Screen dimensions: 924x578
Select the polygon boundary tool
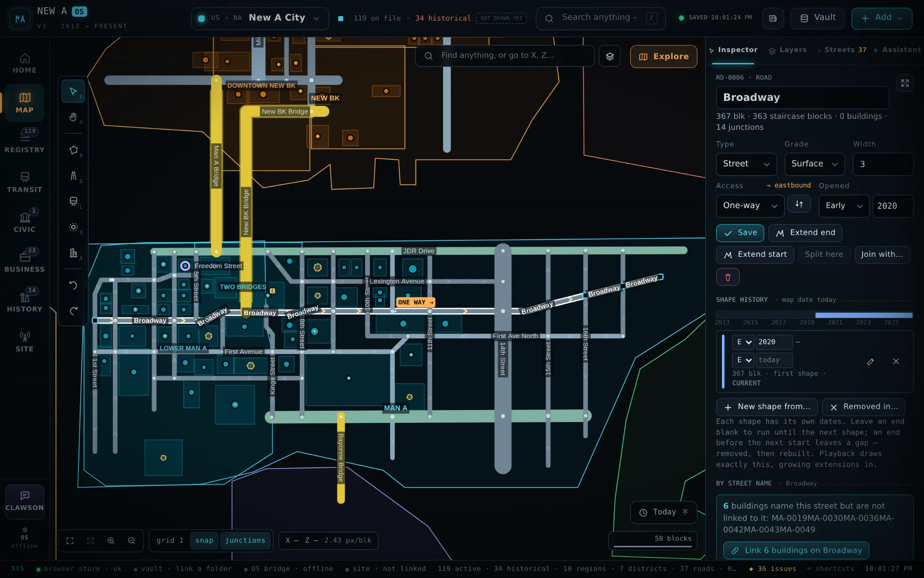[73, 150]
